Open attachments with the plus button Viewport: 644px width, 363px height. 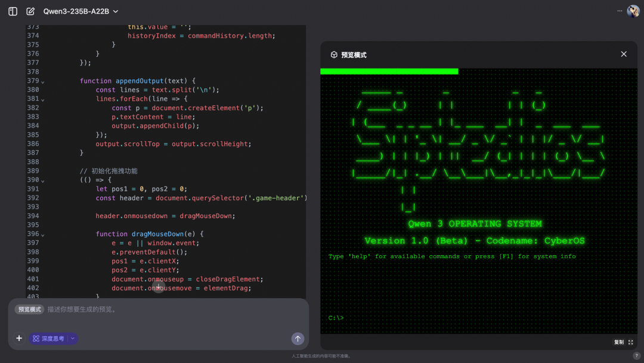[19, 339]
